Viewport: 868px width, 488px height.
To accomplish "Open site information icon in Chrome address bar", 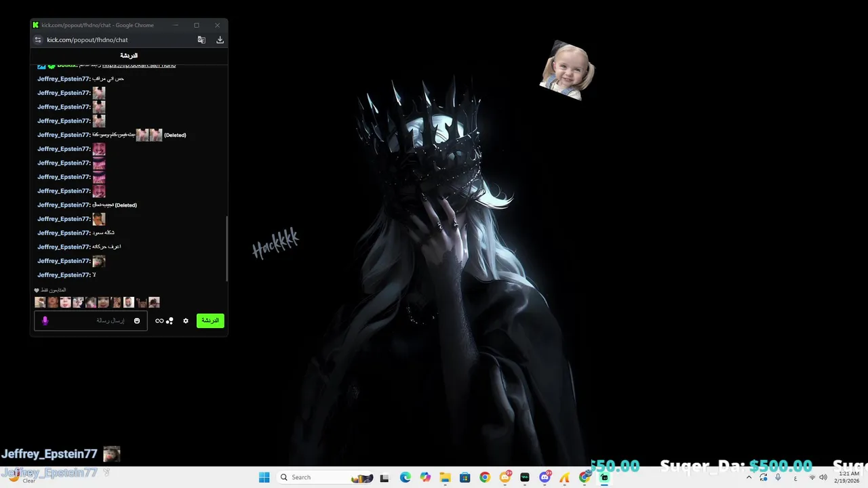I will coord(38,40).
